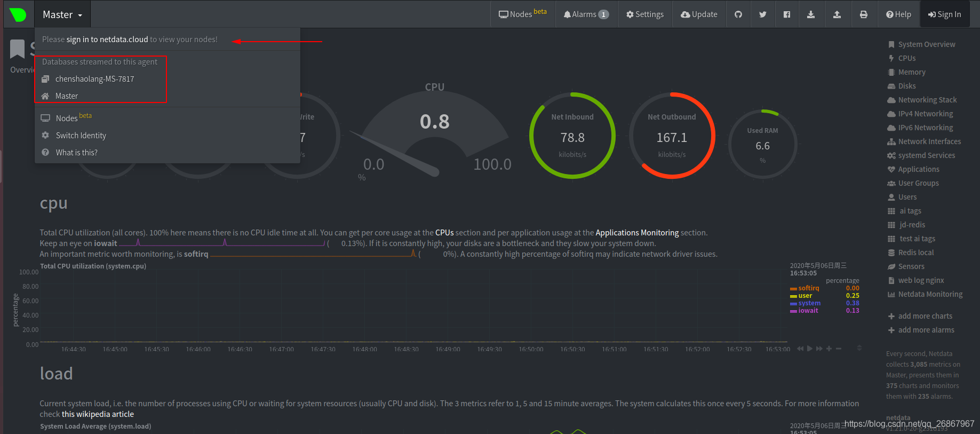Follow the sign in to netdata.cloud link
This screenshot has height=434, width=980.
click(107, 40)
